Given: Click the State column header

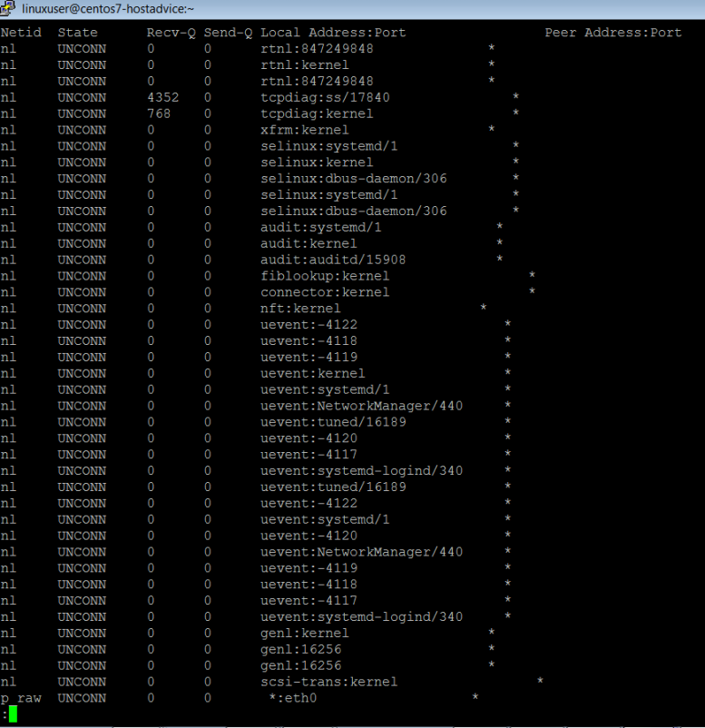Looking at the screenshot, I should click(77, 33).
